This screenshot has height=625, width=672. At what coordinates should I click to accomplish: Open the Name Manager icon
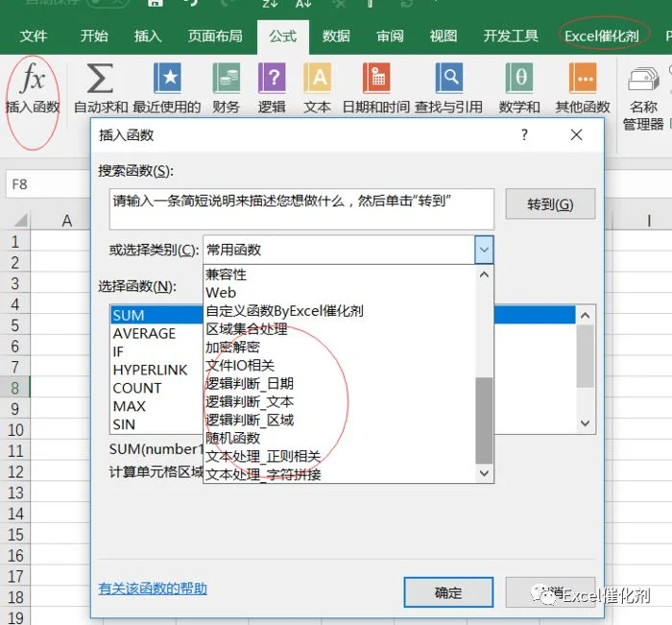click(x=644, y=79)
